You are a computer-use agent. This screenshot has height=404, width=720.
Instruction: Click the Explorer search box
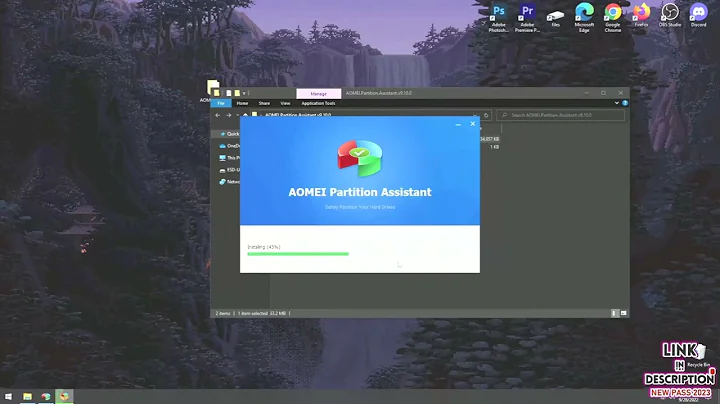pyautogui.click(x=560, y=115)
